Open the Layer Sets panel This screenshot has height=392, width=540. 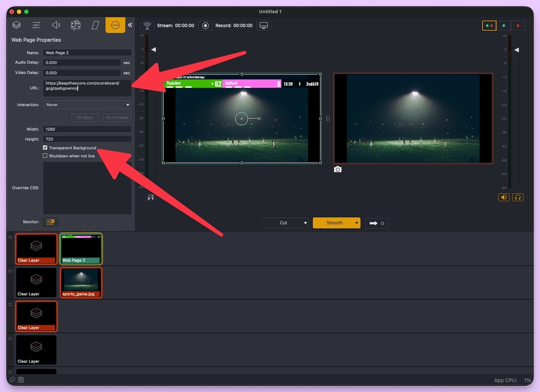tap(76, 25)
